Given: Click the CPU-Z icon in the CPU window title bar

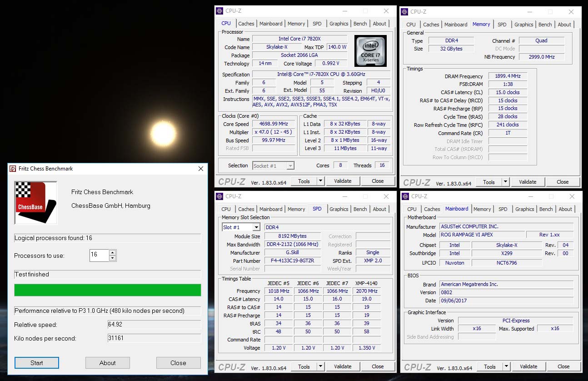Looking at the screenshot, I should pyautogui.click(x=219, y=11).
